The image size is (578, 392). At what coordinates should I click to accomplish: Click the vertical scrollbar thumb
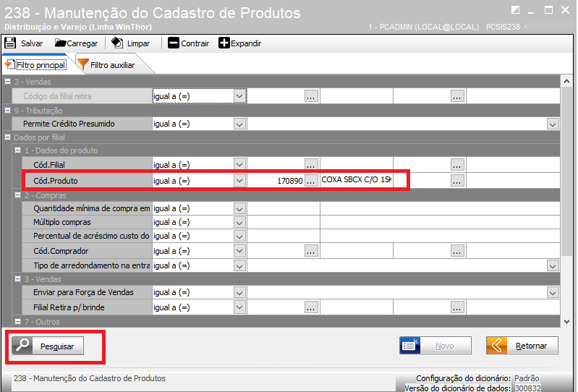[566, 171]
